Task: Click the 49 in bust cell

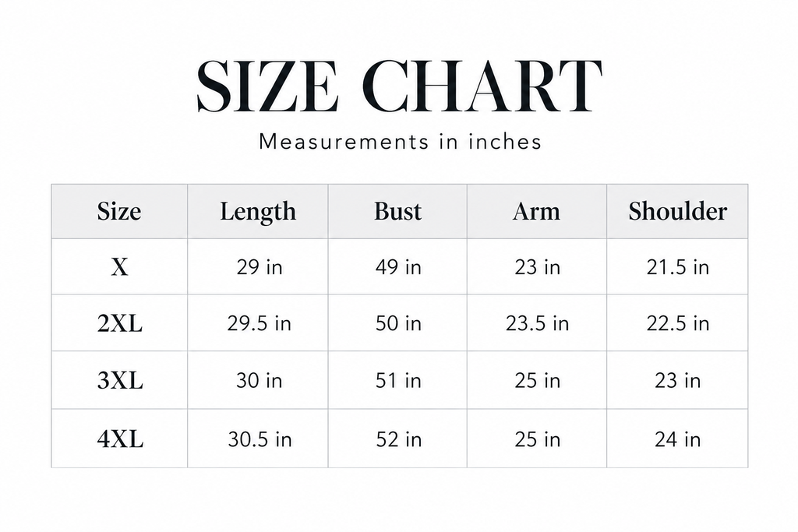Action: point(398,267)
